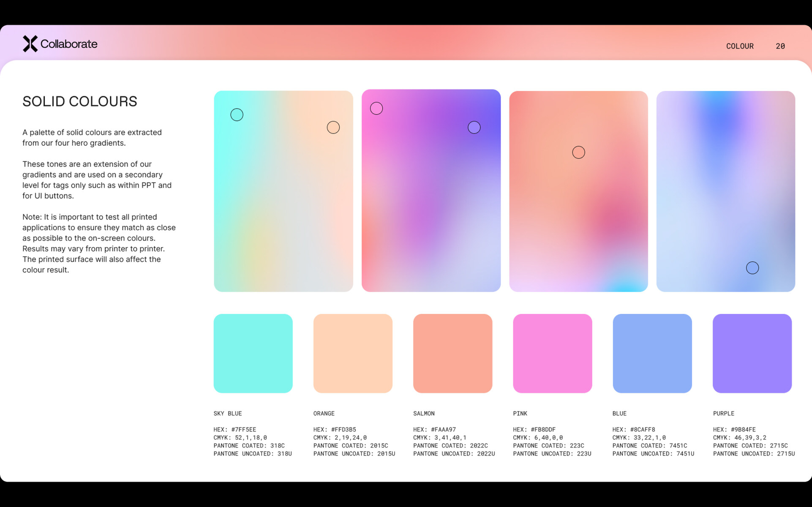Select the Purple colour swatch
The height and width of the screenshot is (507, 812).
tap(752, 353)
